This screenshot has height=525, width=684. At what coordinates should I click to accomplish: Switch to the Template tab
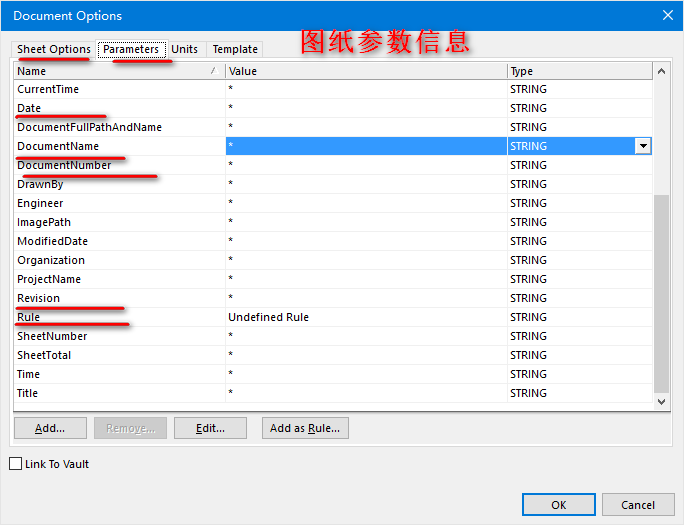tap(235, 49)
